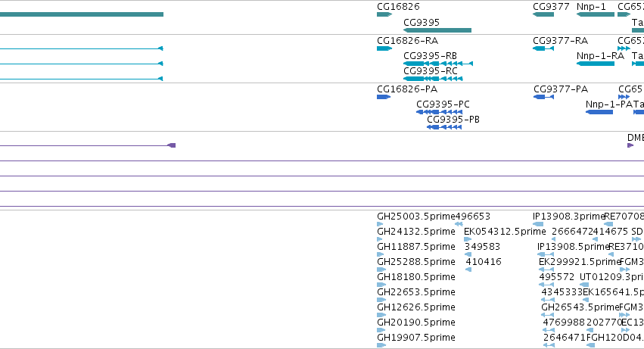Open transcript CG9377-RA label

click(560, 41)
